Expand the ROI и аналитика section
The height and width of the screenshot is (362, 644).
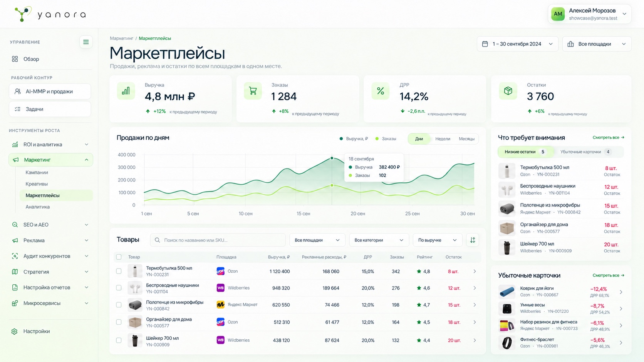coord(50,145)
